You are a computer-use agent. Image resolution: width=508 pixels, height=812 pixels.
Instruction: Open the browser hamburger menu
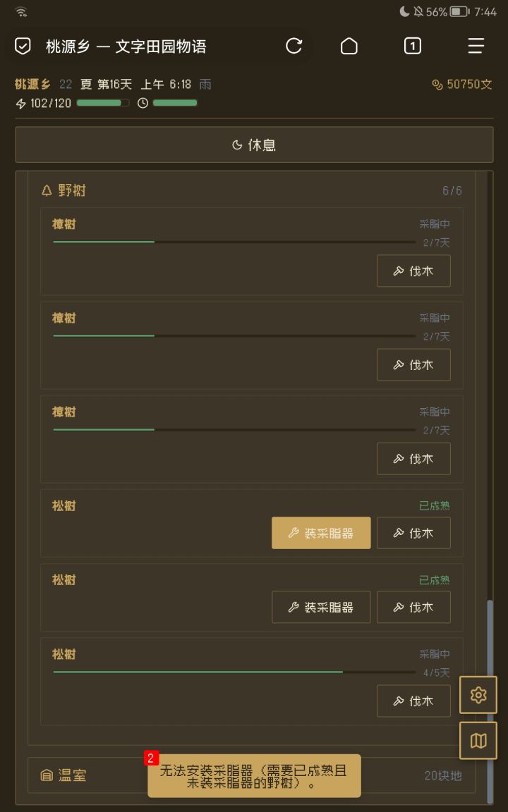point(476,47)
